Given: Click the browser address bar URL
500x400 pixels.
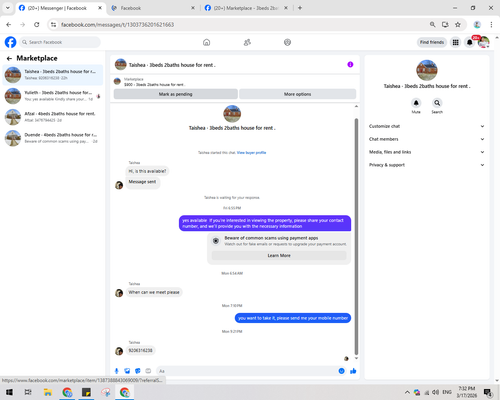Looking at the screenshot, I should pos(117,25).
